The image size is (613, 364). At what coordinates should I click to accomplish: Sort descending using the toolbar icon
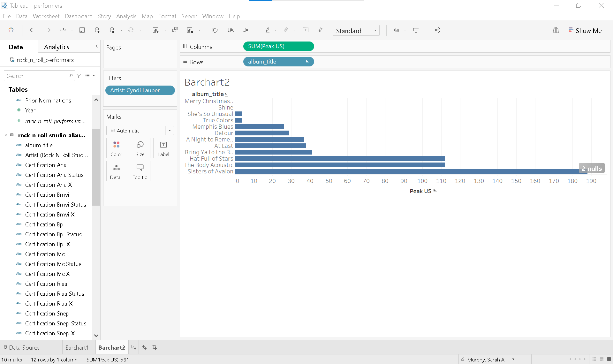click(246, 30)
